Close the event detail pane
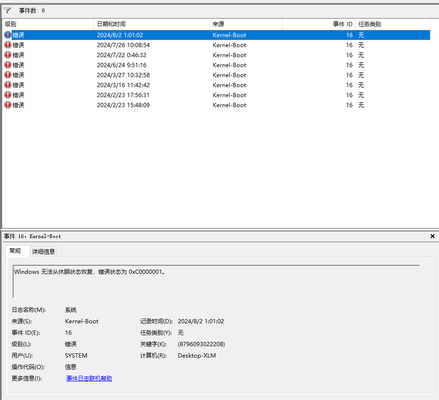Screen dimensions: 439x400 432,236
